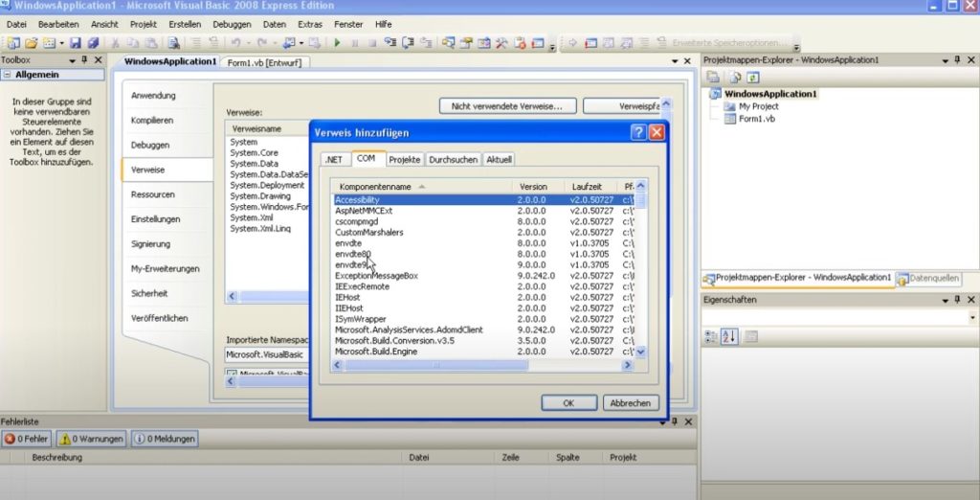Open the Eigenschaften object dropdown
The image size is (980, 500).
pos(972,317)
